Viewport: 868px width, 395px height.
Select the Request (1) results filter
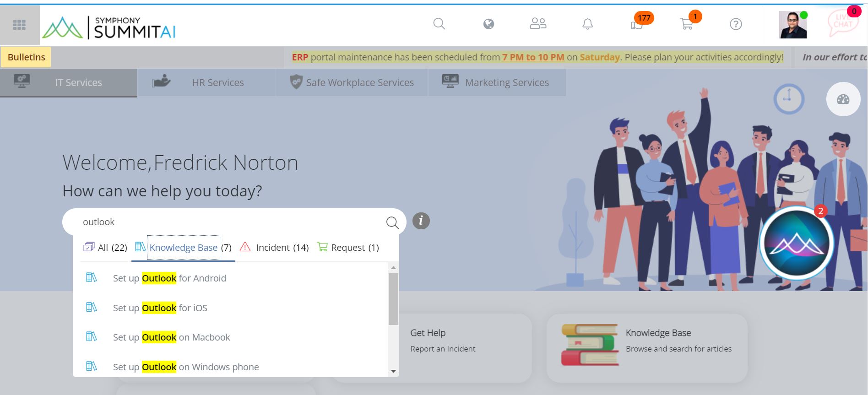tap(348, 248)
